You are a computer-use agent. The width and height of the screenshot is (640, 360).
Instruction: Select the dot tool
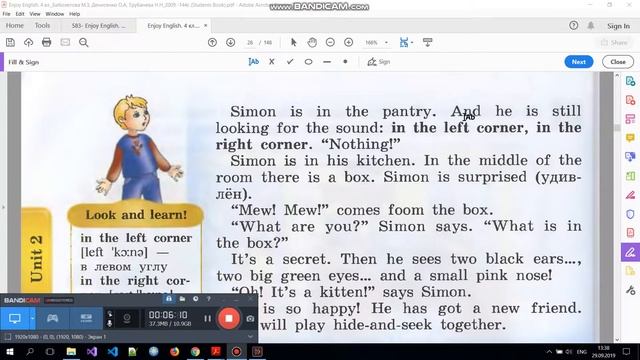click(x=345, y=62)
